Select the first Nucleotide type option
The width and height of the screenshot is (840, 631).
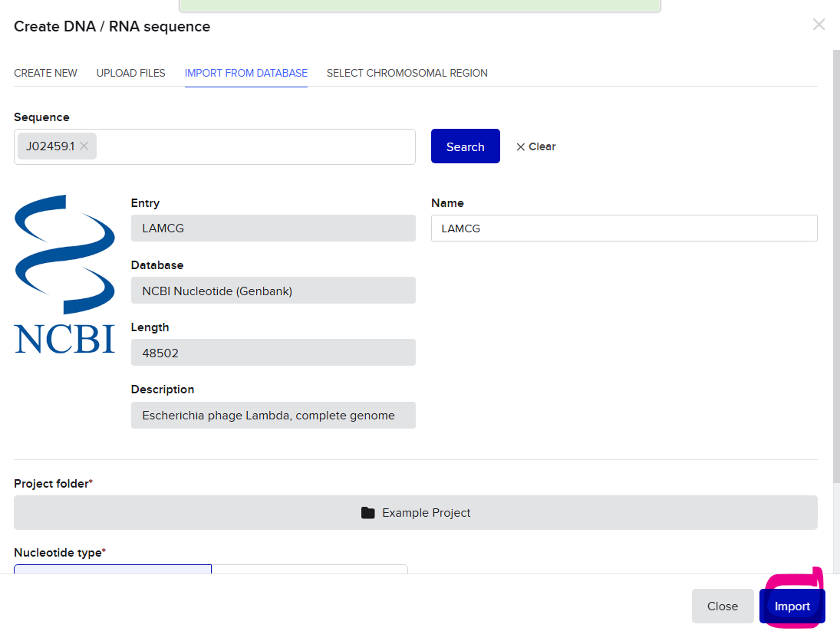point(113,569)
